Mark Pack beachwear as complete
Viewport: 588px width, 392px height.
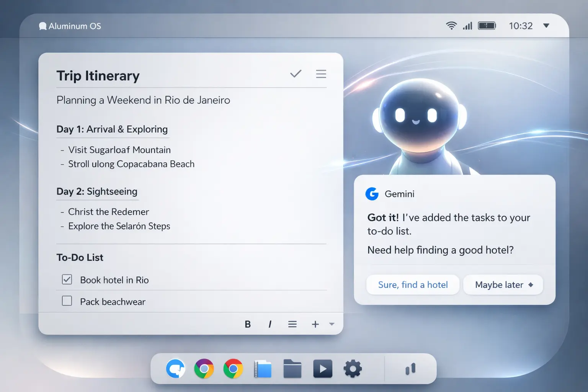[x=67, y=301]
